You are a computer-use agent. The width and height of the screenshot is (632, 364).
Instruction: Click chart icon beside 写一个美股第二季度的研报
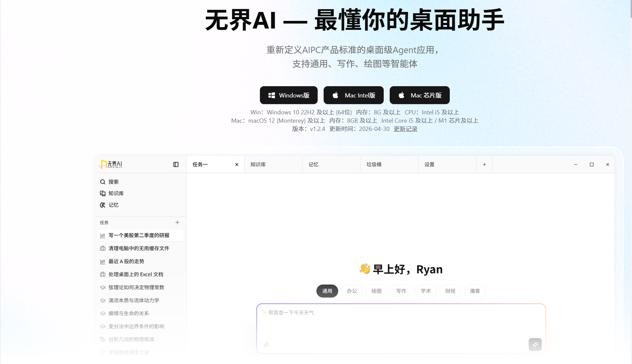pos(103,235)
